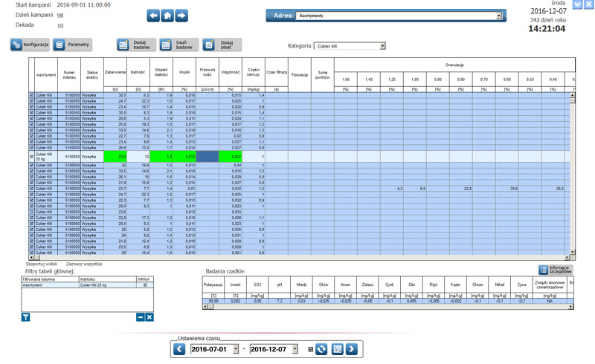Click the Popiół column header
The height and width of the screenshot is (364, 595).
point(184,72)
